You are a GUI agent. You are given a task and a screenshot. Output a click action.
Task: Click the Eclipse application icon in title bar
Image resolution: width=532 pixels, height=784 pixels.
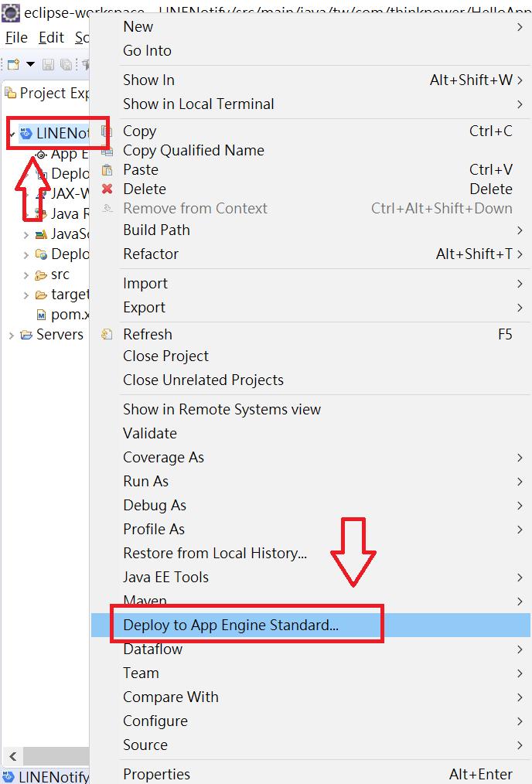11,12
